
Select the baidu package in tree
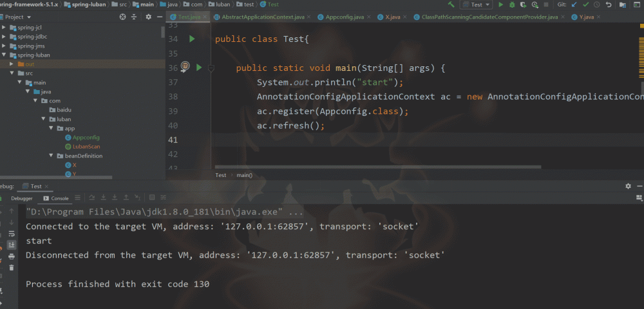tap(61, 110)
